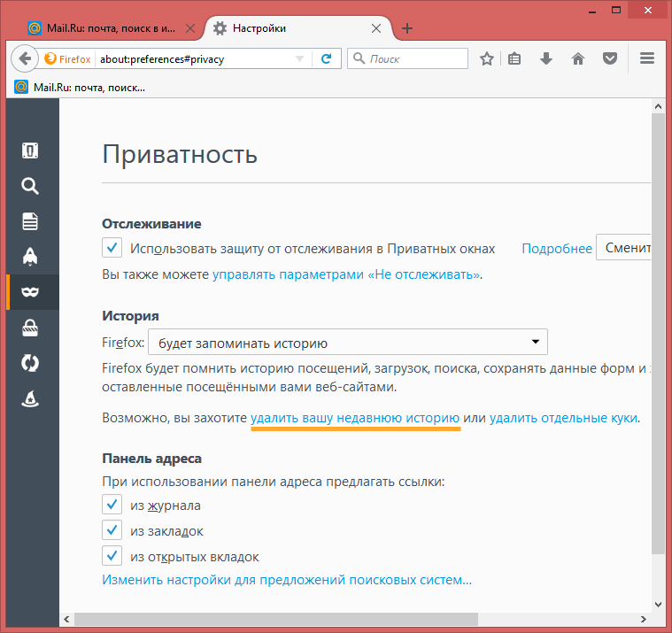
Task: Toggle the 'из открытых вкладок' checkbox
Action: pos(112,556)
